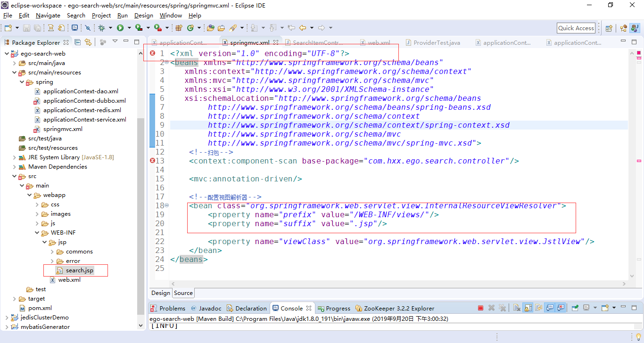The height and width of the screenshot is (343, 644).
Task: Click the Quick Access search field
Action: (x=576, y=28)
